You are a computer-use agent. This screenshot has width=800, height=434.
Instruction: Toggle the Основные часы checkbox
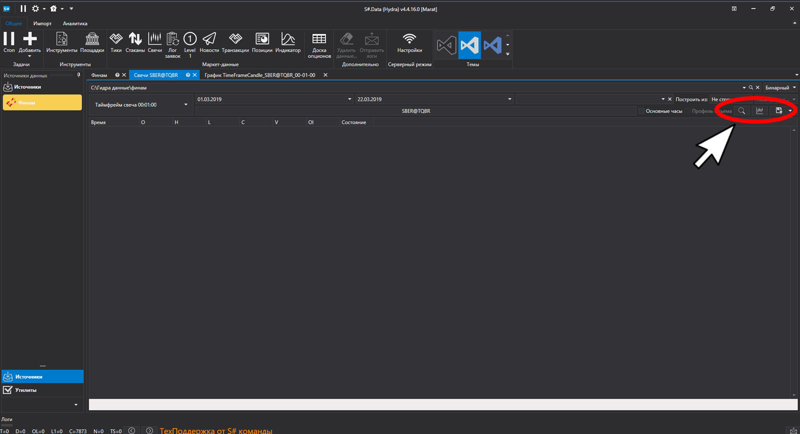coord(642,111)
